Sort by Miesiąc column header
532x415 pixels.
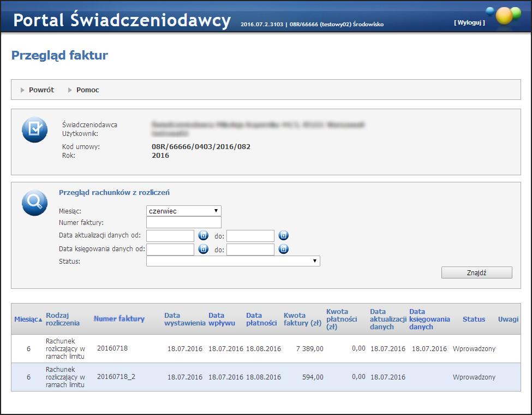pos(28,319)
